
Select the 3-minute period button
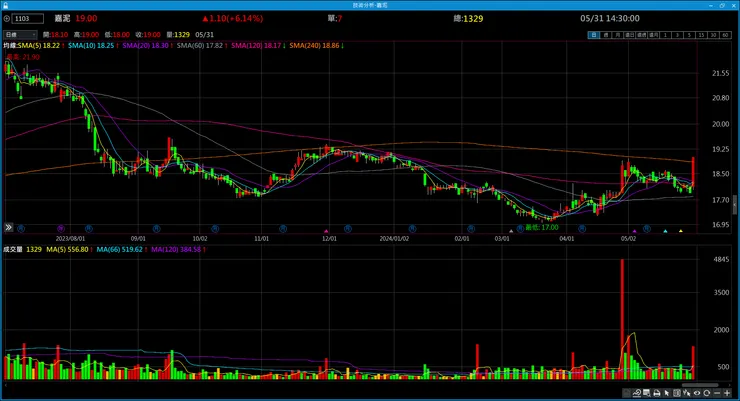click(678, 35)
